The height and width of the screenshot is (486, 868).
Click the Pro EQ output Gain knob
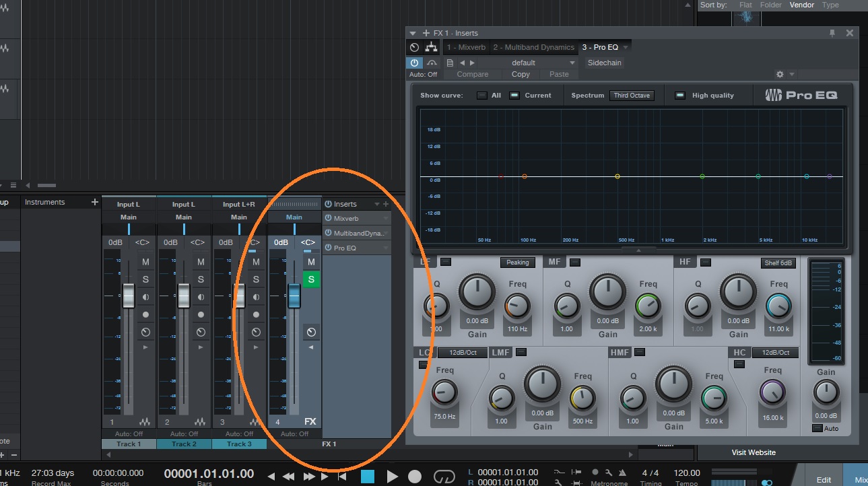coord(826,391)
